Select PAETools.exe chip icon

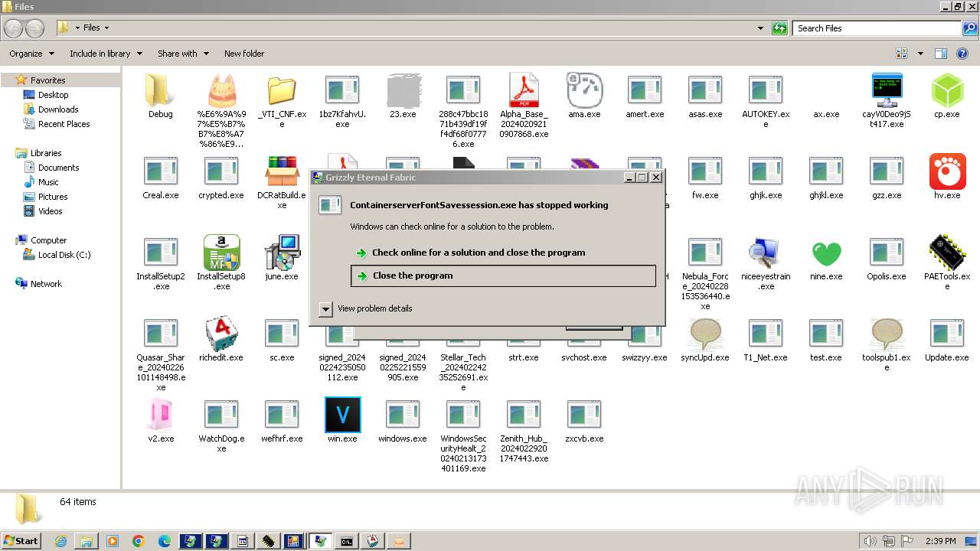pyautogui.click(x=947, y=253)
